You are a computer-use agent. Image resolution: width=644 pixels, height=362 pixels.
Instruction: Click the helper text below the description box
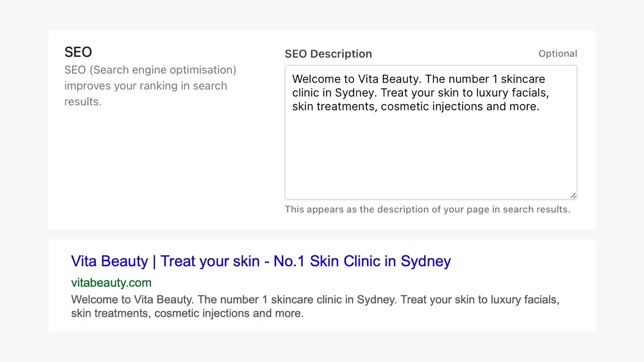tap(427, 209)
